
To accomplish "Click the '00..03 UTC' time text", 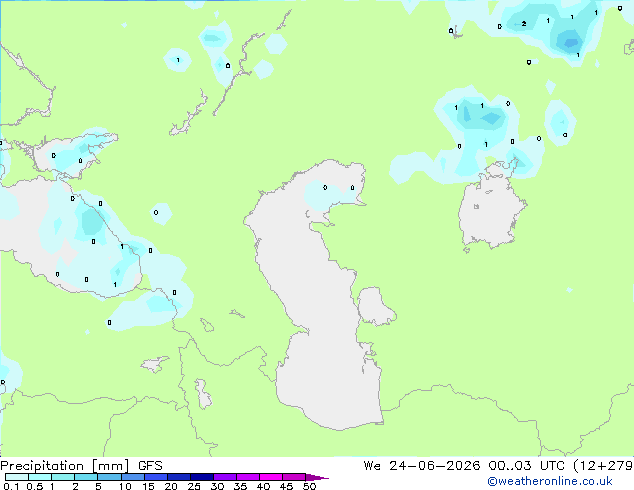I will pos(526,466).
